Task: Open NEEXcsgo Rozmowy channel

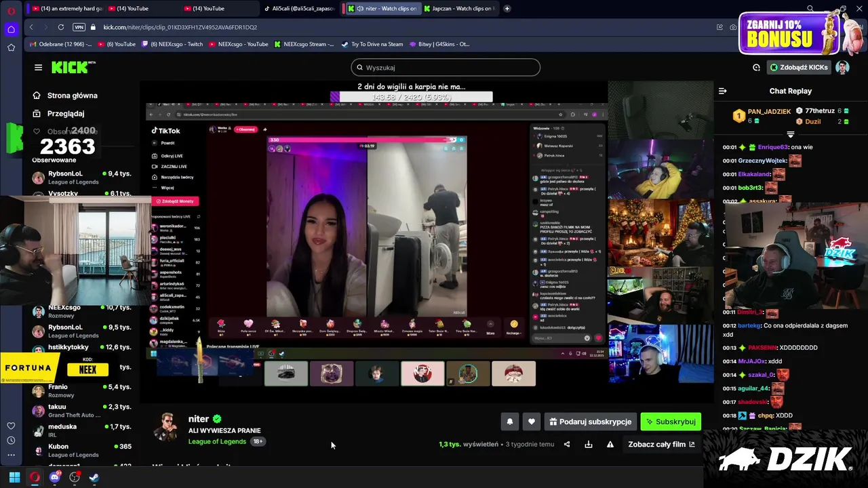Action: point(81,311)
